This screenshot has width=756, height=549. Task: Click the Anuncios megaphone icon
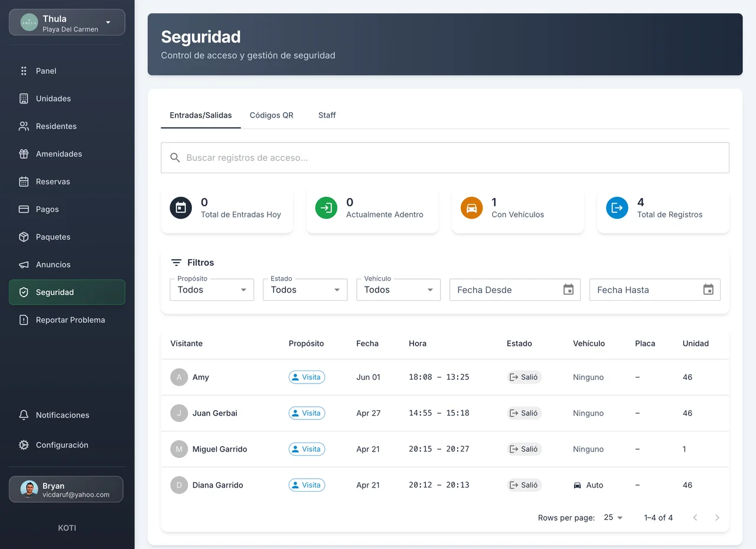[x=24, y=265]
